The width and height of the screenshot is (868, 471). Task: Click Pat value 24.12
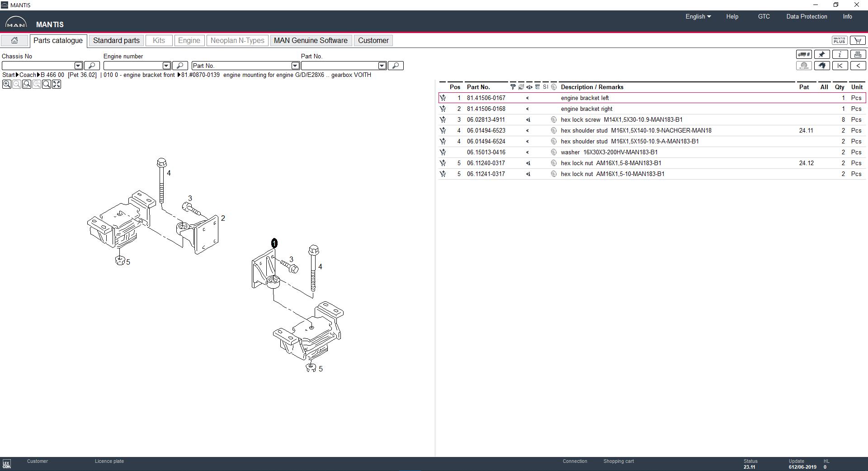pos(806,163)
